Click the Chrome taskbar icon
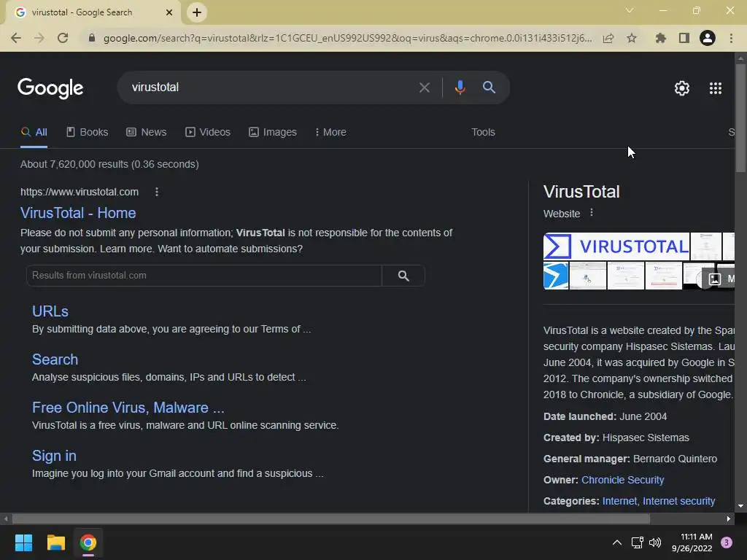 pos(88,542)
